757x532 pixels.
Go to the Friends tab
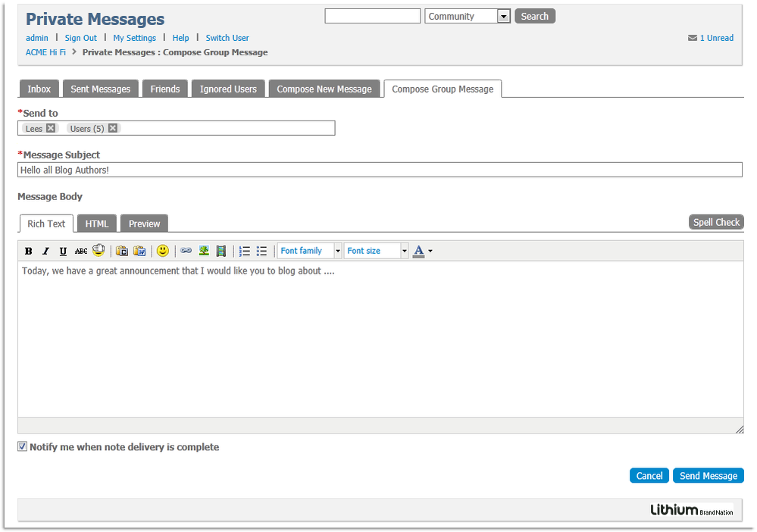pos(165,89)
